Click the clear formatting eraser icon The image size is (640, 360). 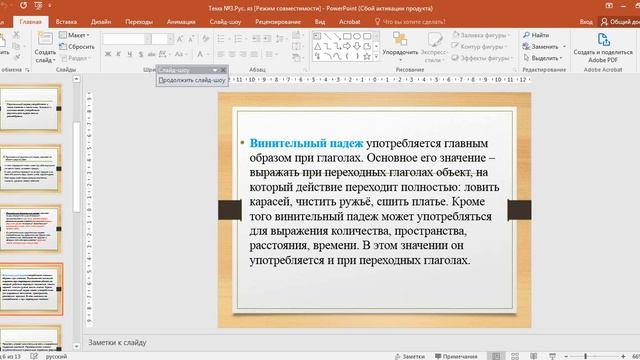coord(206,39)
